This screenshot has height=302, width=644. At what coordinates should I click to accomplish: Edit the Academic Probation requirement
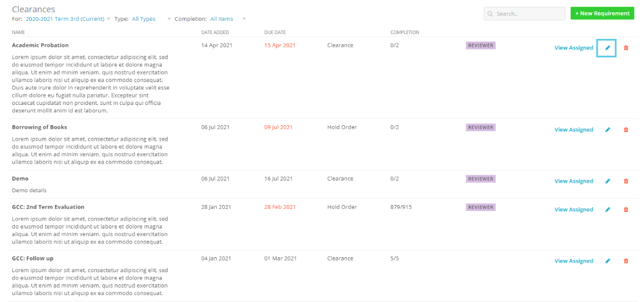tap(607, 48)
